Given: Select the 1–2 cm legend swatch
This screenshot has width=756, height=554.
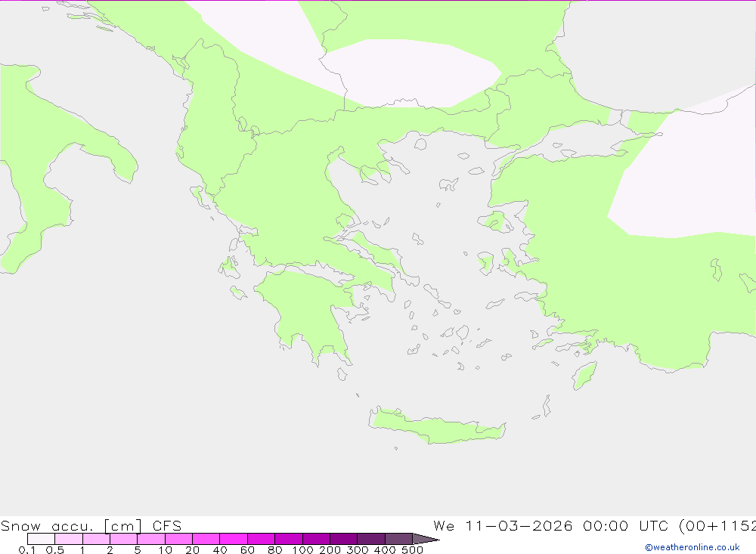Looking at the screenshot, I should coord(97,539).
